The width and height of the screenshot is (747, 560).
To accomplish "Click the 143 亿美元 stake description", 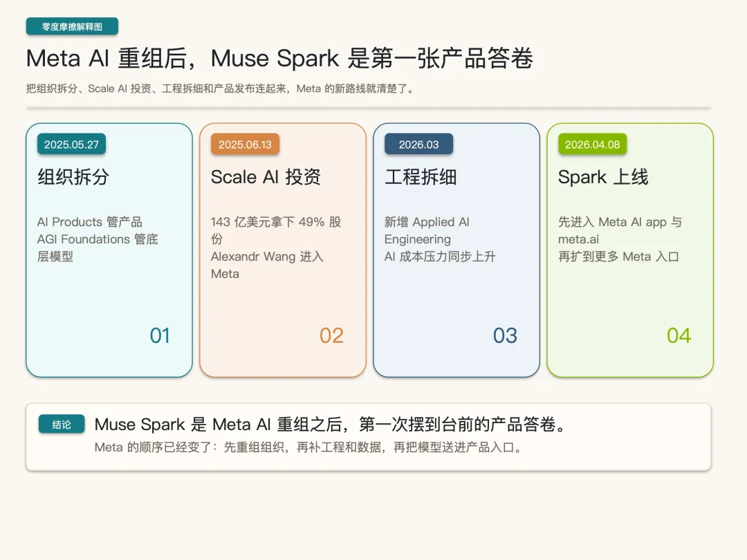I will 276,222.
